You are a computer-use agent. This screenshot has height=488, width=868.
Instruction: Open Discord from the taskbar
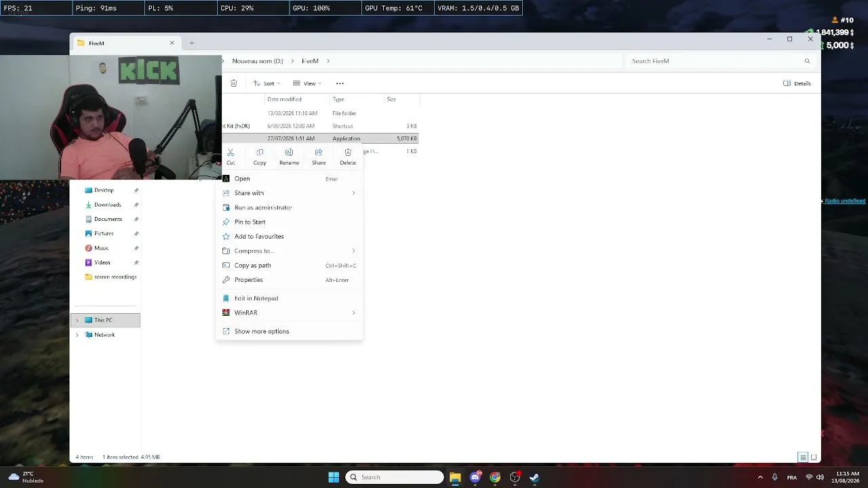tap(475, 477)
